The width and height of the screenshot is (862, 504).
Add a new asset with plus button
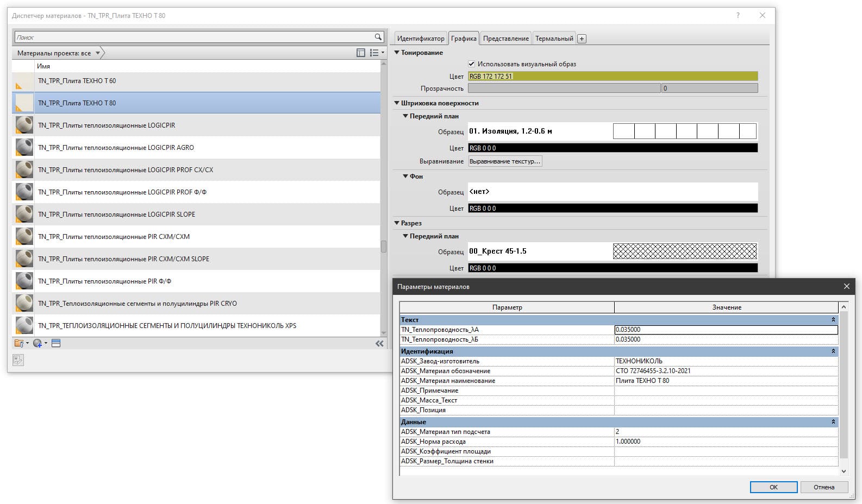(582, 39)
